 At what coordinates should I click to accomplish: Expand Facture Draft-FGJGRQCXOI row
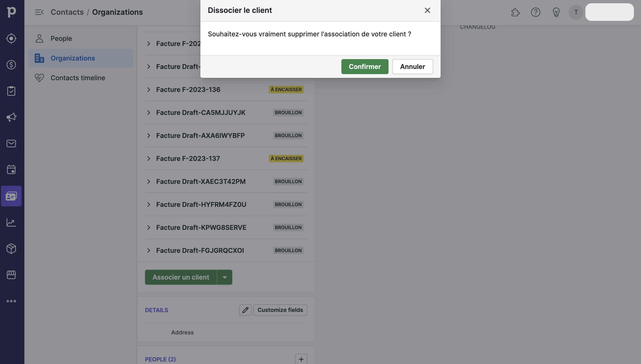pos(149,250)
